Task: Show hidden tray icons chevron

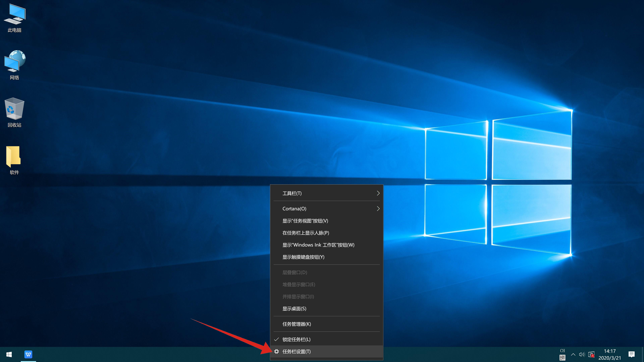Action: (573, 354)
